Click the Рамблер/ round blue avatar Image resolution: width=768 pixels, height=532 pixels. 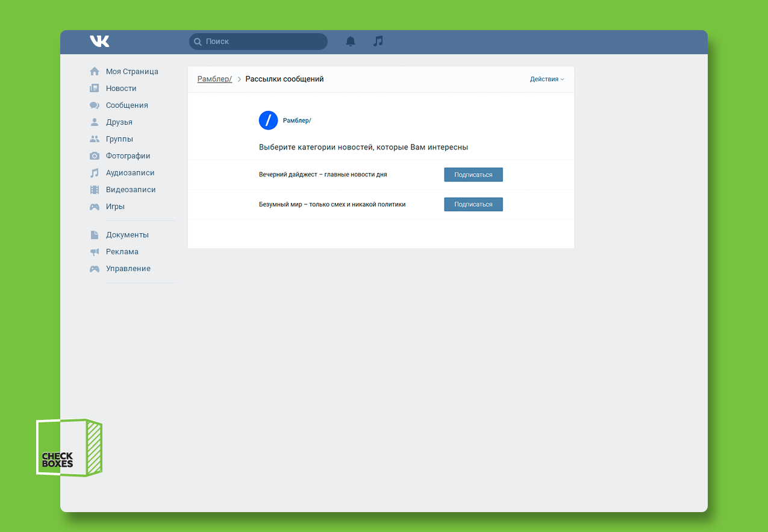pyautogui.click(x=268, y=120)
